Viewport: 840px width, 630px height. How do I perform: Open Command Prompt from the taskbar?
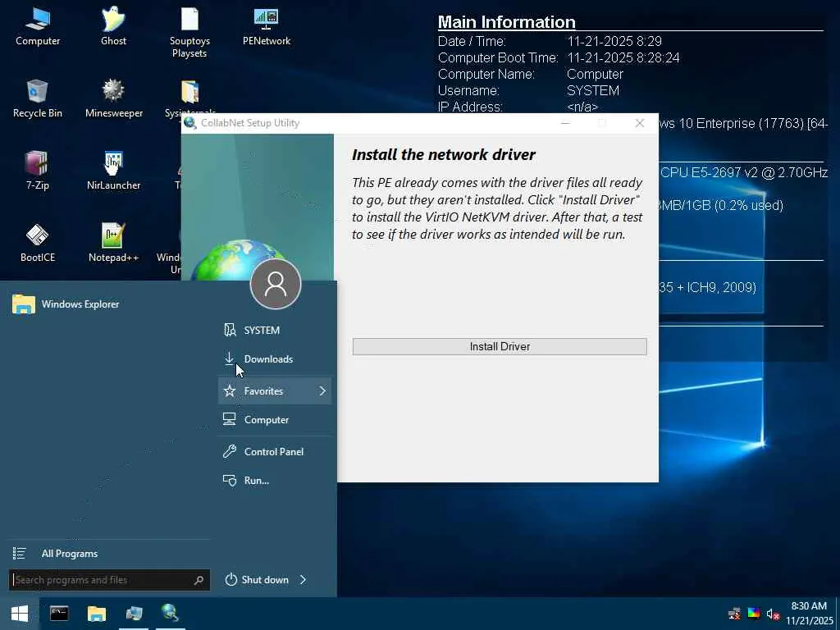[59, 614]
